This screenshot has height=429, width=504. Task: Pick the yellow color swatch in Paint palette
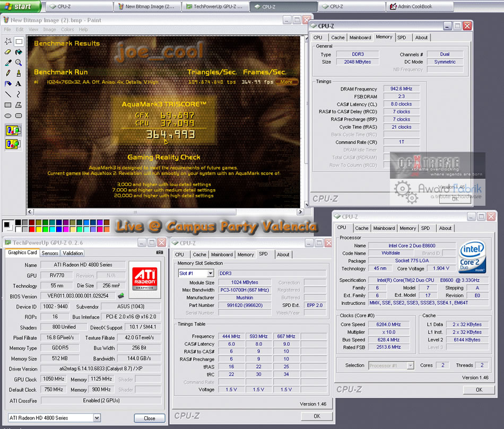pyautogui.click(x=39, y=229)
